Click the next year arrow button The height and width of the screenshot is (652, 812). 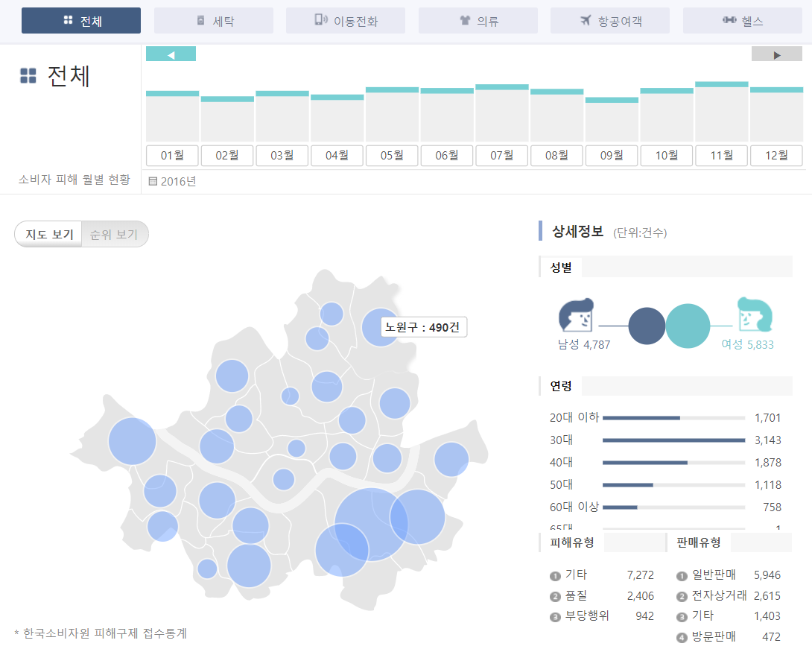point(777,54)
